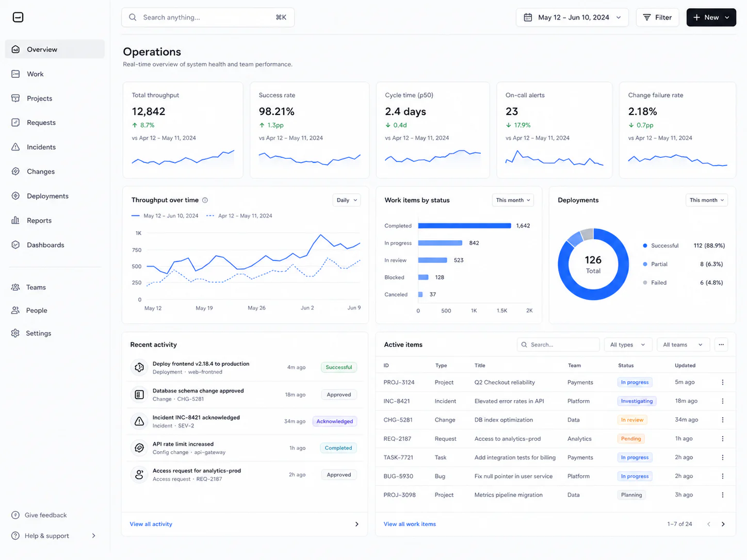This screenshot has width=747, height=560.
Task: Click the Pending status tag
Action: (x=631, y=439)
